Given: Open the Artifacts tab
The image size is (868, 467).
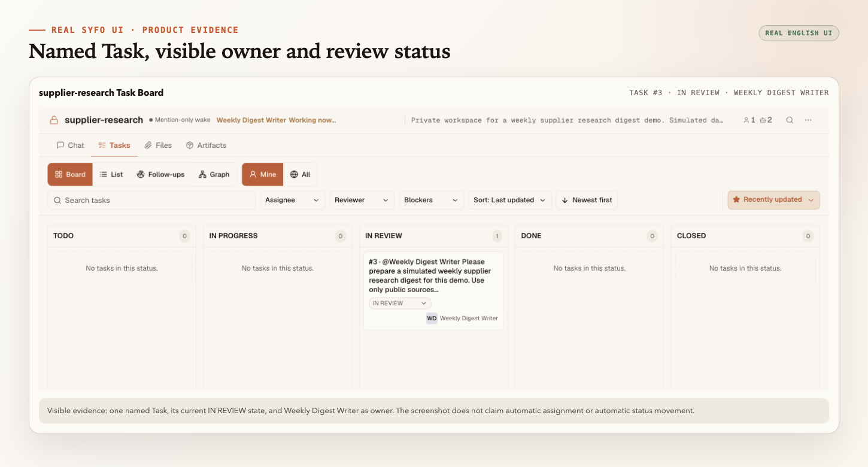Looking at the screenshot, I should coord(206,145).
